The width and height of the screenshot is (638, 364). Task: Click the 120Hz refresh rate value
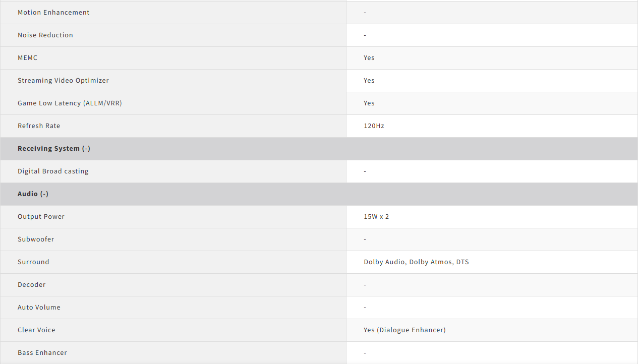point(374,126)
